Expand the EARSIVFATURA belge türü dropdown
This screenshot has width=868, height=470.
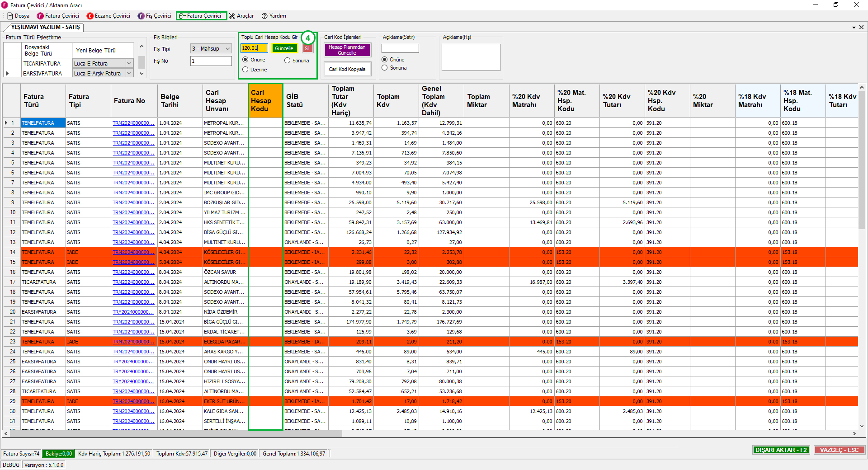(129, 74)
